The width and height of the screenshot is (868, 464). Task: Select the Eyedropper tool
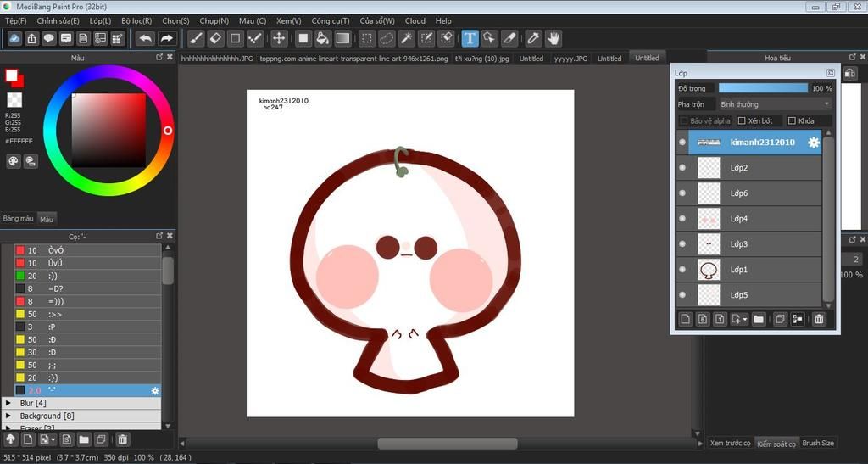coord(533,38)
